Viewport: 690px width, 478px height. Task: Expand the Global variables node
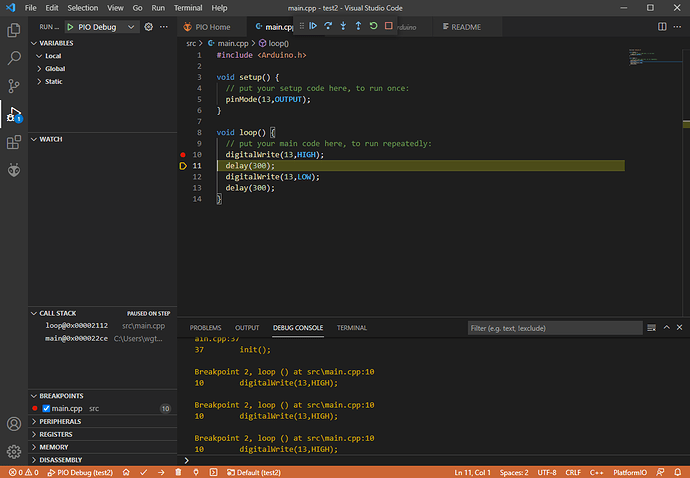55,68
